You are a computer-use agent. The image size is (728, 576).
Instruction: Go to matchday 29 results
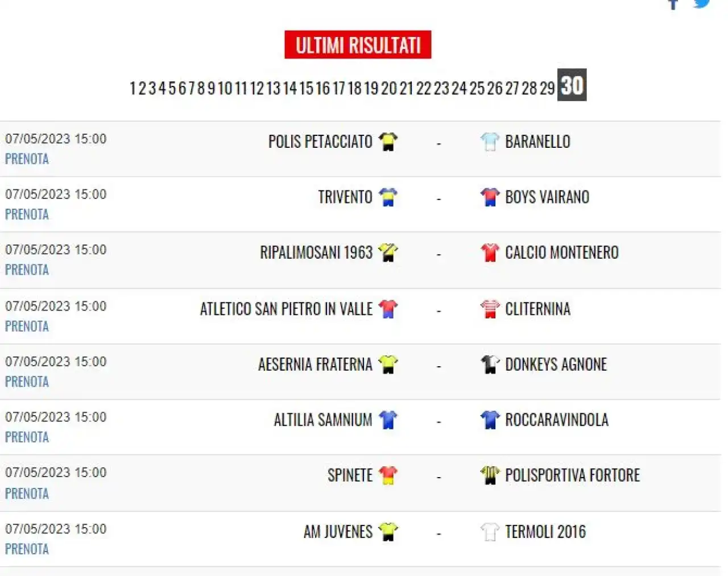(547, 88)
